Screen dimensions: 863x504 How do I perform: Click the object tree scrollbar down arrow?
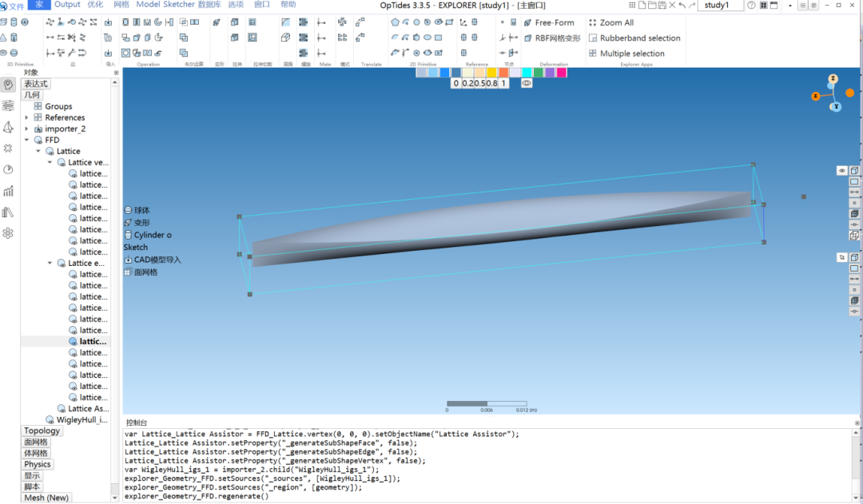click(114, 498)
